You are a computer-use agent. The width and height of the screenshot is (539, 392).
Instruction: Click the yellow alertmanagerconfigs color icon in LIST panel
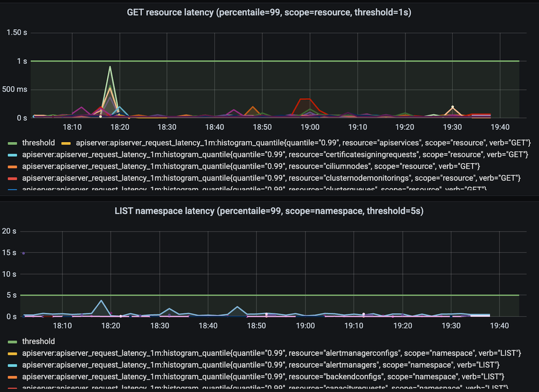click(x=12, y=353)
